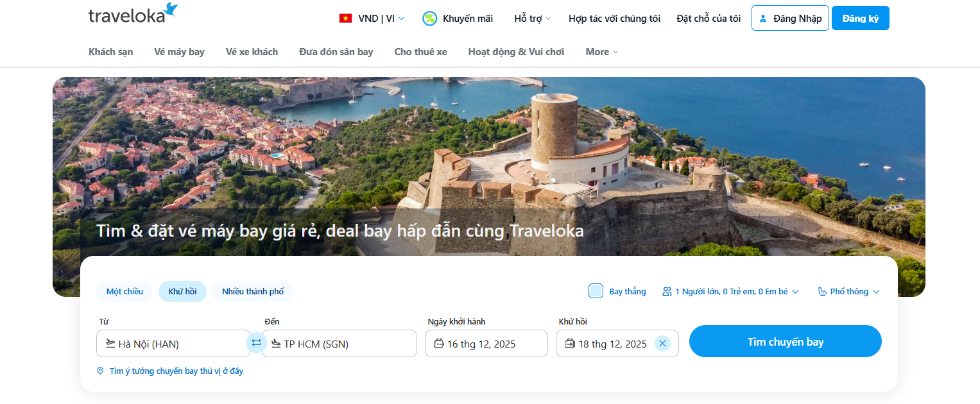The height and width of the screenshot is (404, 980).
Task: Go to Vé xe khách tab
Action: click(252, 52)
